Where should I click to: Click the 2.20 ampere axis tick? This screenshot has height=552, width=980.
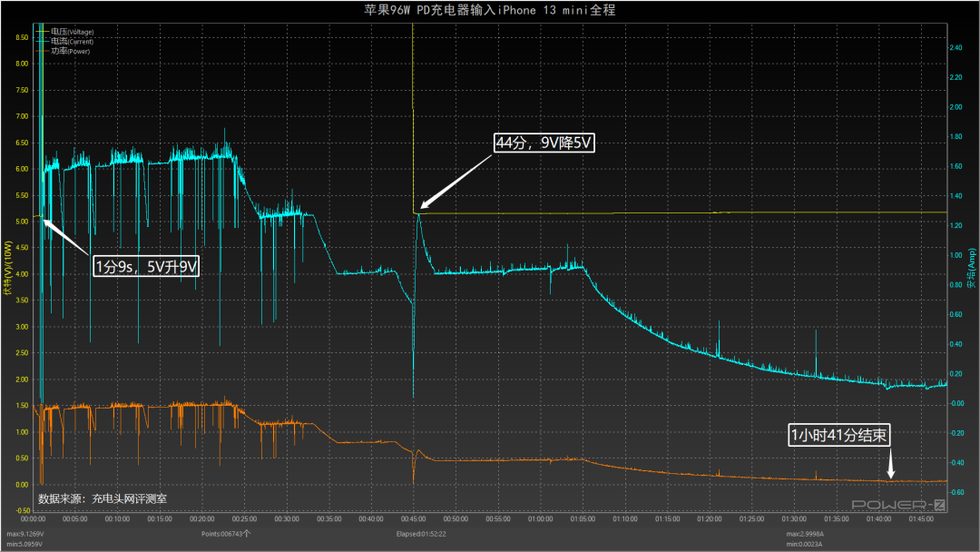(955, 77)
